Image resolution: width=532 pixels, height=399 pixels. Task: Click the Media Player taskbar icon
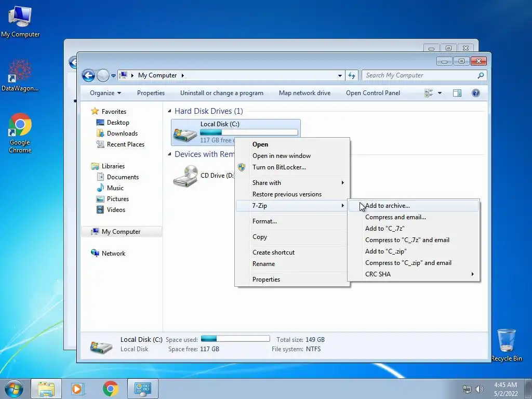[x=77, y=389]
